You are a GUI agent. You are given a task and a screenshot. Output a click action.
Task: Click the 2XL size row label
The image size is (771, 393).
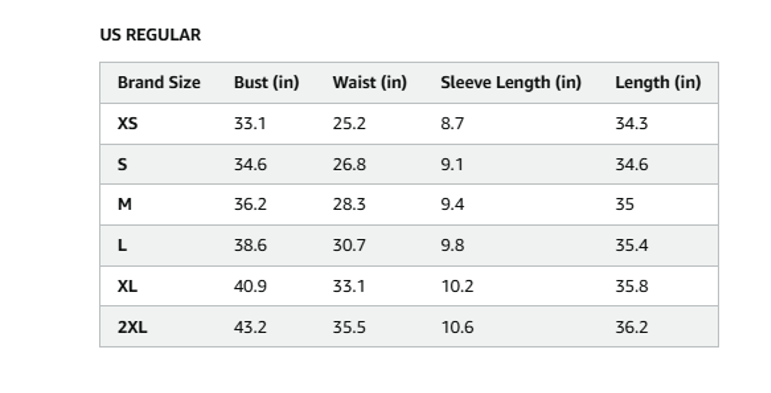pyautogui.click(x=132, y=327)
